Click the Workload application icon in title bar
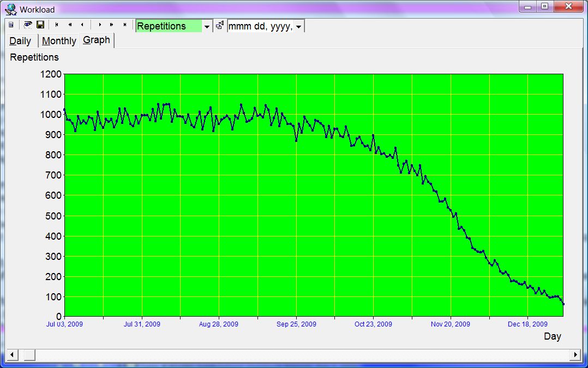 (10, 9)
